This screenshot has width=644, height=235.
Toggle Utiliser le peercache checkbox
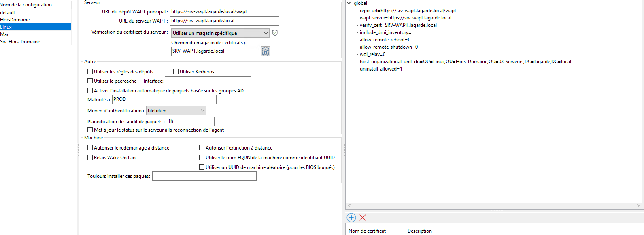tap(90, 81)
